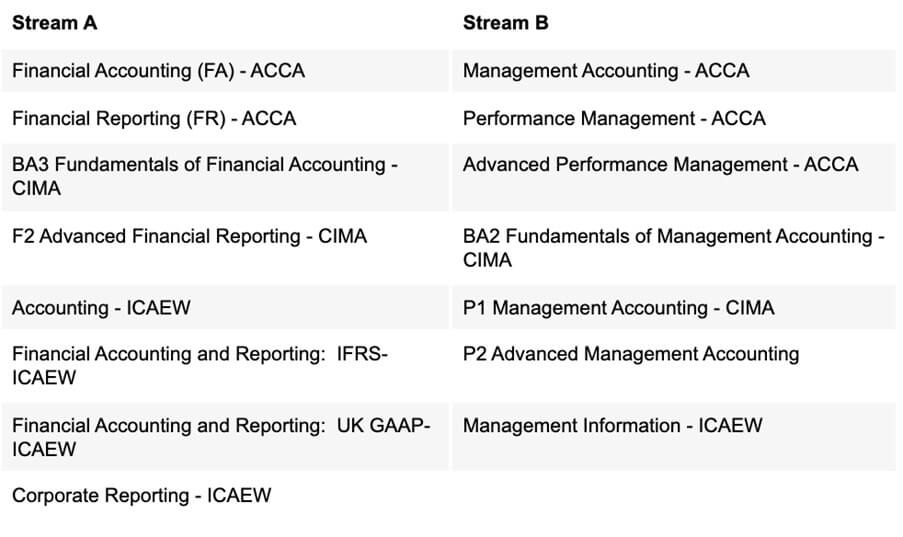The width and height of the screenshot is (903, 537).
Task: Select Corporate Reporting - ICAEW entry
Action: pyautogui.click(x=141, y=496)
